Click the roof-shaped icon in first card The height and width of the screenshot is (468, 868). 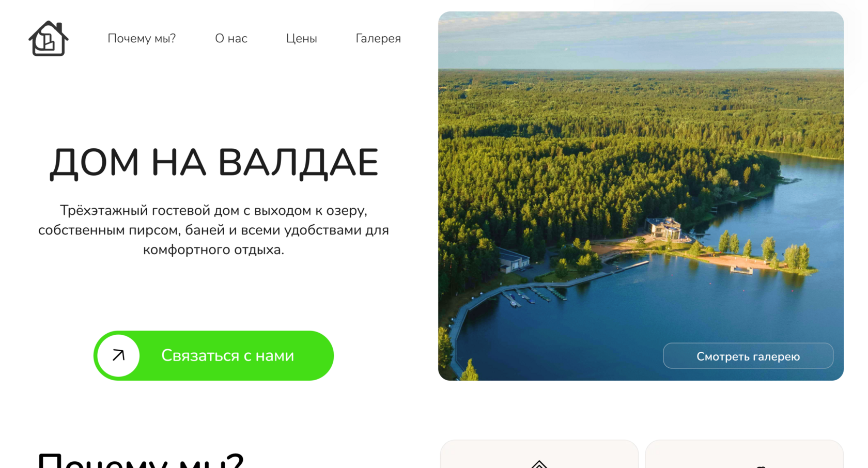tap(539, 464)
